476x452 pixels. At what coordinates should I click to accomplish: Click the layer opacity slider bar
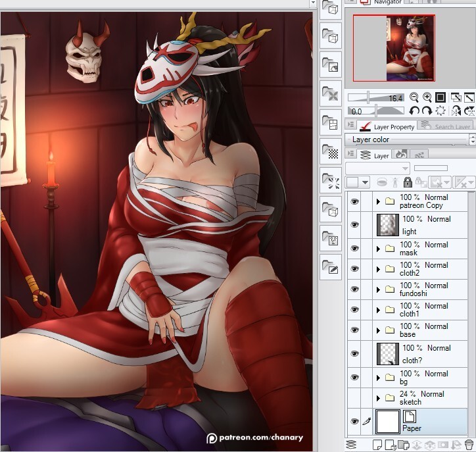pos(431,168)
